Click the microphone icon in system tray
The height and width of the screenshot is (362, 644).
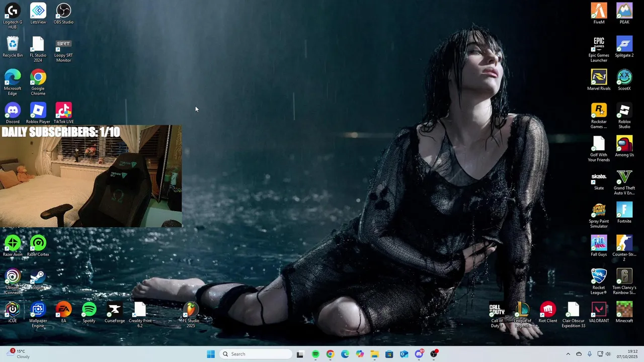[590, 354]
